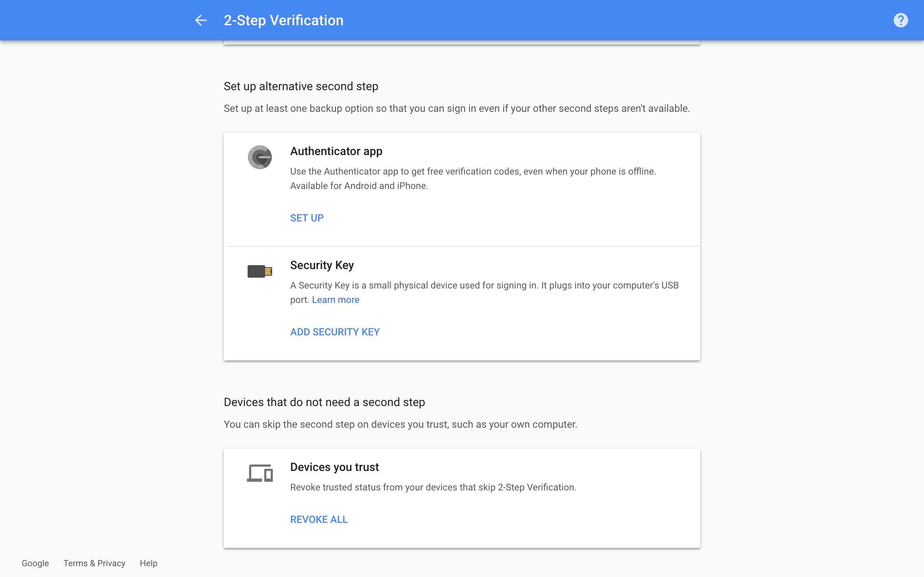Click the 2-Step Verification title
924x577 pixels.
tap(283, 20)
